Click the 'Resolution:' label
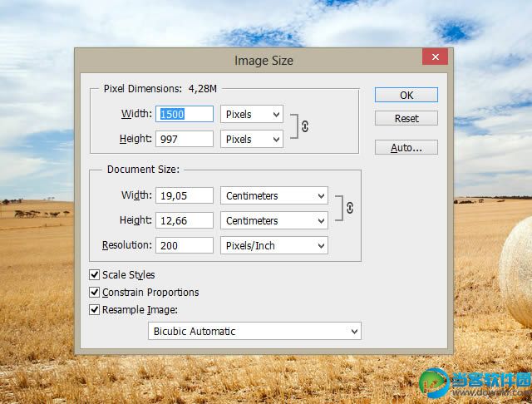 127,245
